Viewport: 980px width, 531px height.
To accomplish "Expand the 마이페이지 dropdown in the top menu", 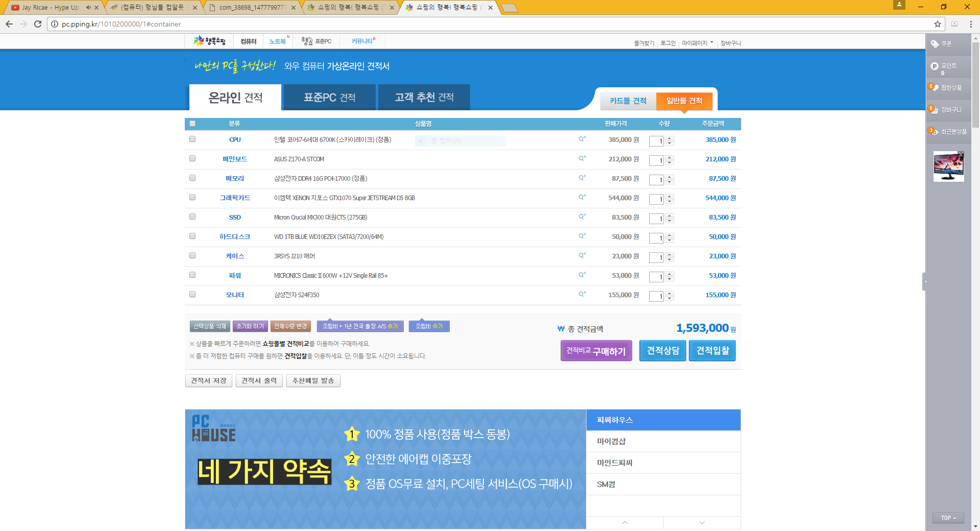I will (x=697, y=43).
